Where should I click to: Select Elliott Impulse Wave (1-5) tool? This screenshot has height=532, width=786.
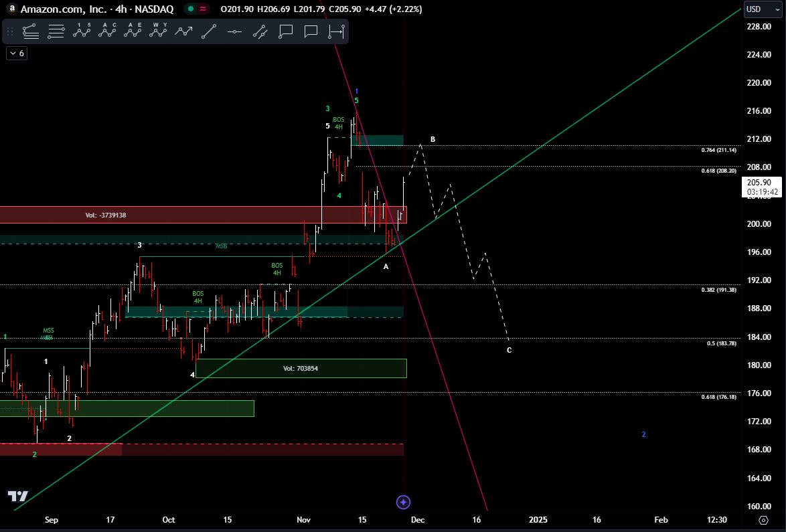coord(82,31)
